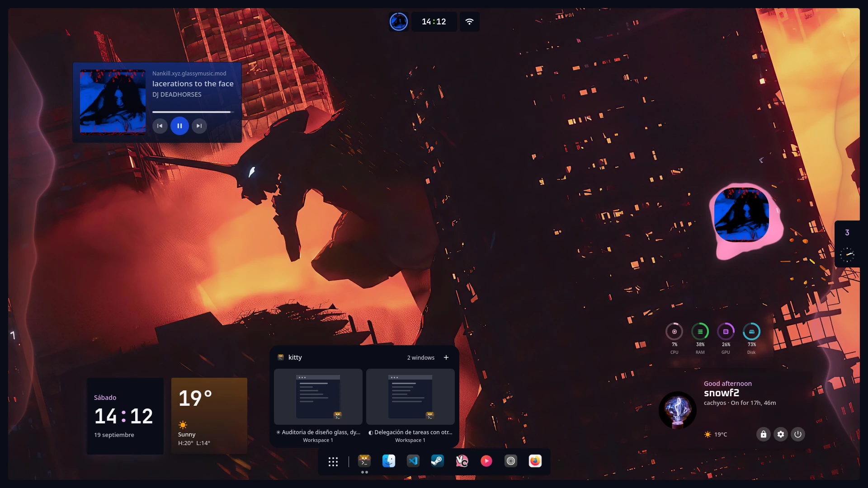Select 'Delegación de tareas' window thumbnail
This screenshot has width=868, height=488.
point(410,397)
